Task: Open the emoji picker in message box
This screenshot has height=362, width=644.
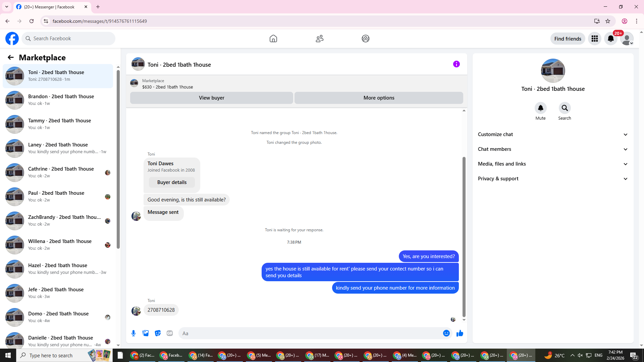Action: point(446,333)
